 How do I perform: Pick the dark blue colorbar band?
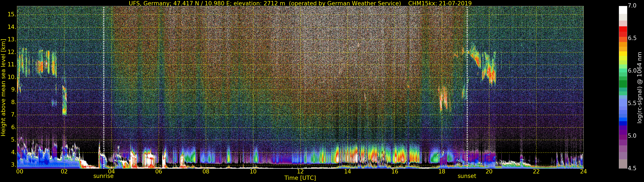[623, 123]
